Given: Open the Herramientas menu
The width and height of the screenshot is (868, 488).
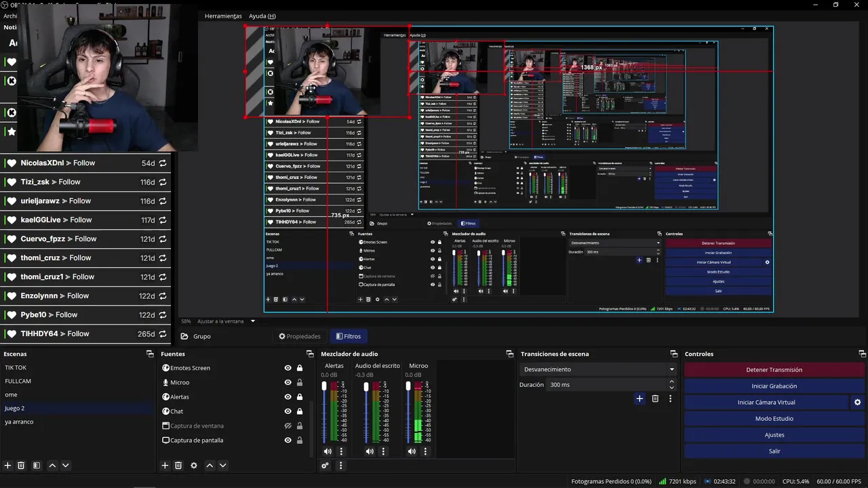Looking at the screenshot, I should pyautogui.click(x=223, y=16).
